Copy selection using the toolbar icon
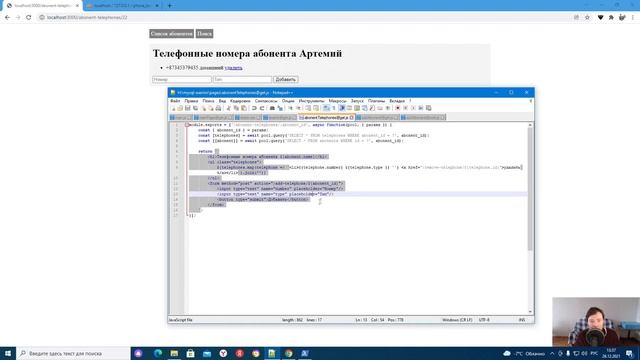 tap(236, 108)
